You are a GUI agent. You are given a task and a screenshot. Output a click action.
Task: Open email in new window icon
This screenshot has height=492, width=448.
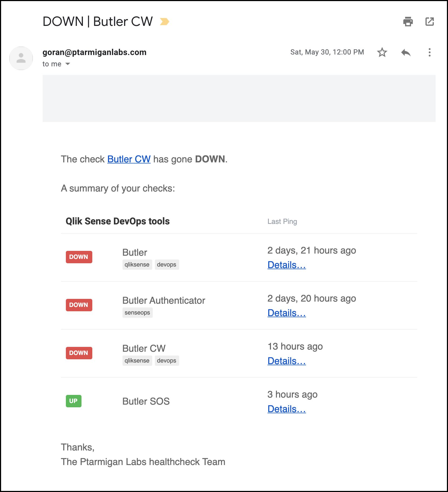pyautogui.click(x=429, y=22)
